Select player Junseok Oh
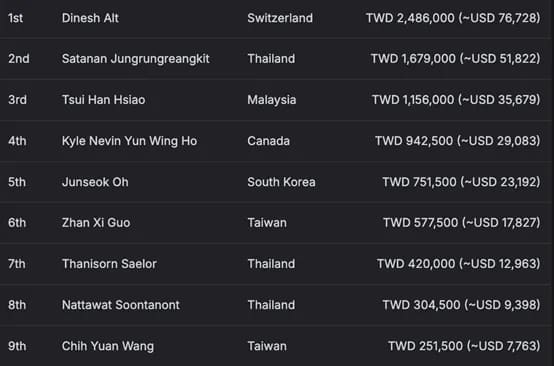 [x=95, y=182]
